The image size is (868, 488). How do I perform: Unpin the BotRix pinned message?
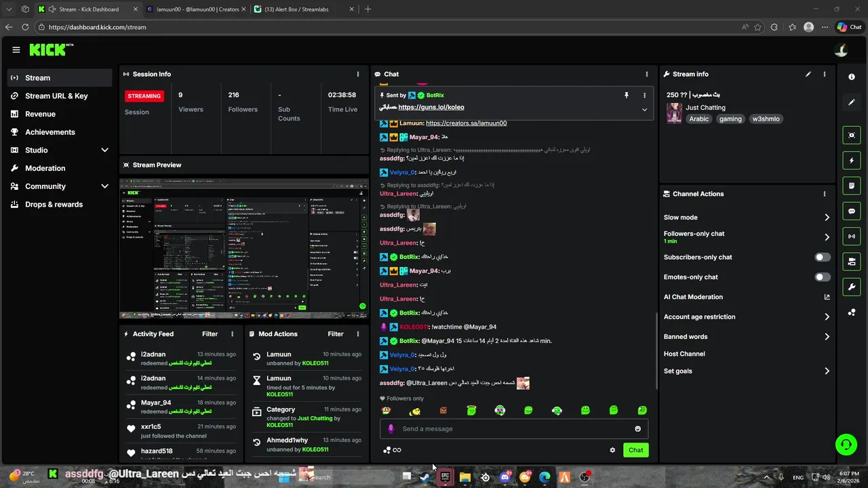point(627,96)
